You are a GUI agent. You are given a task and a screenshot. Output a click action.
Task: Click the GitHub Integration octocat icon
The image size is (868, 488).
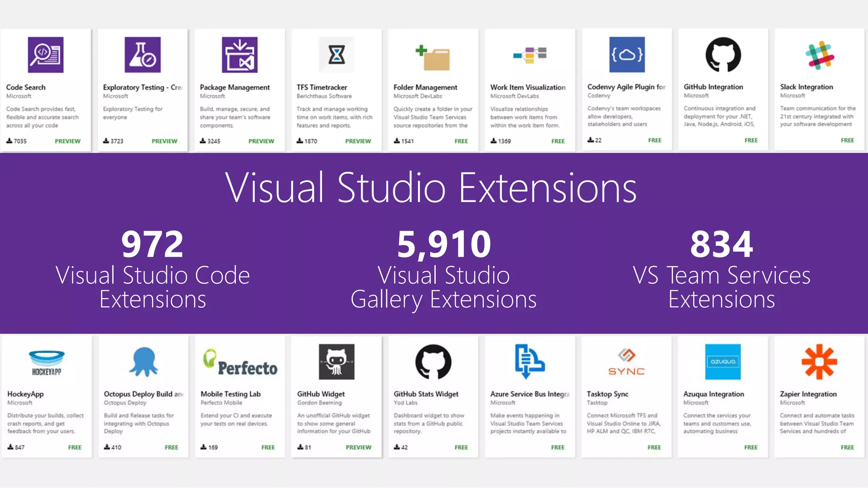click(x=723, y=55)
